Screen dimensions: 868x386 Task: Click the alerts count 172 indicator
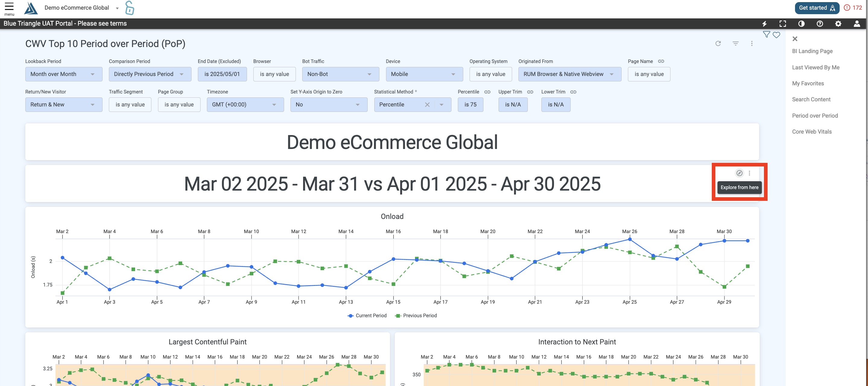[x=853, y=8]
